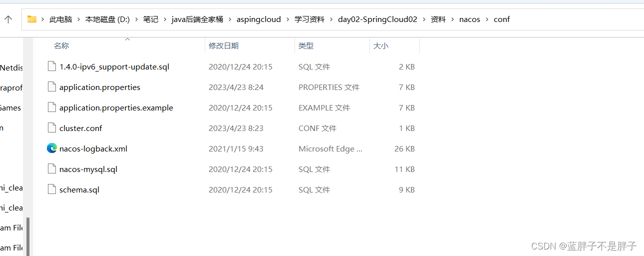
Task: Go to 学习资料 breadcrumb folder
Action: 310,19
